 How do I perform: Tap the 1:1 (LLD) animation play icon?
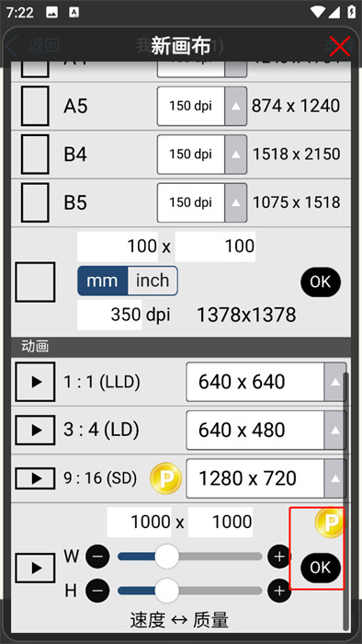[x=35, y=382]
